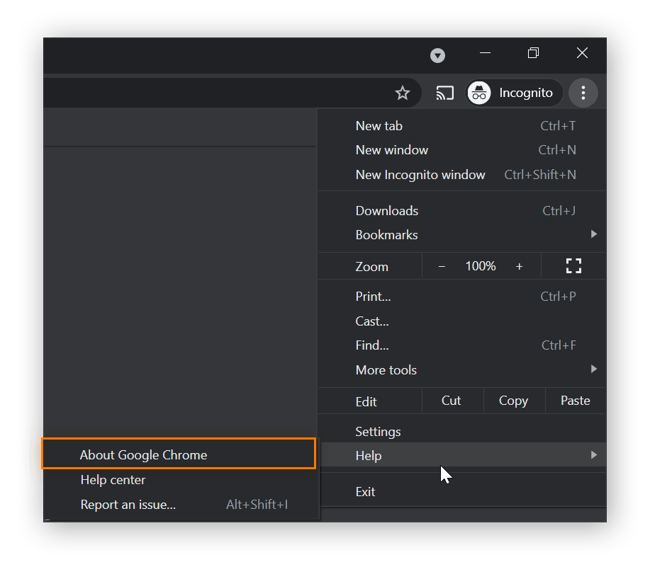This screenshot has height=562, width=650.
Task: Select About Google Chrome
Action: point(179,454)
